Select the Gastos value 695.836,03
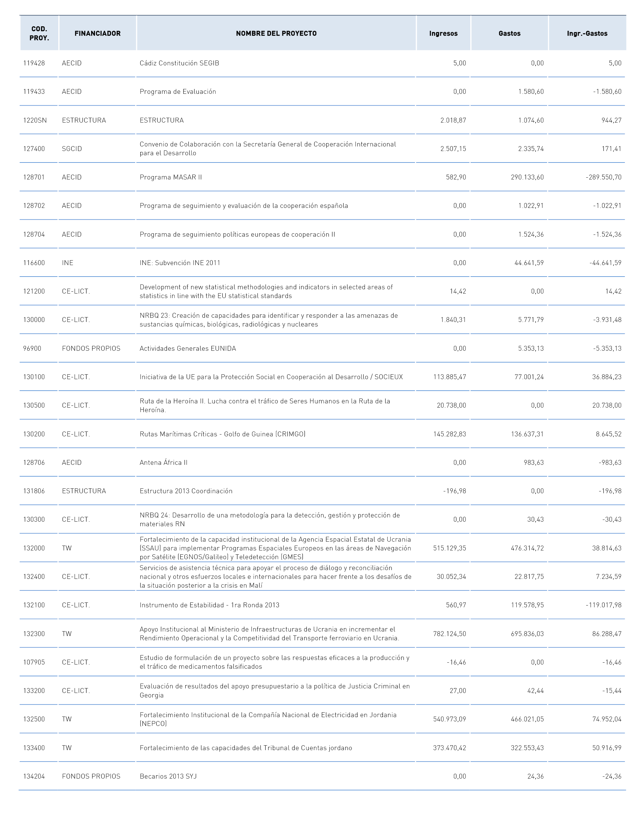 click(527, 634)
